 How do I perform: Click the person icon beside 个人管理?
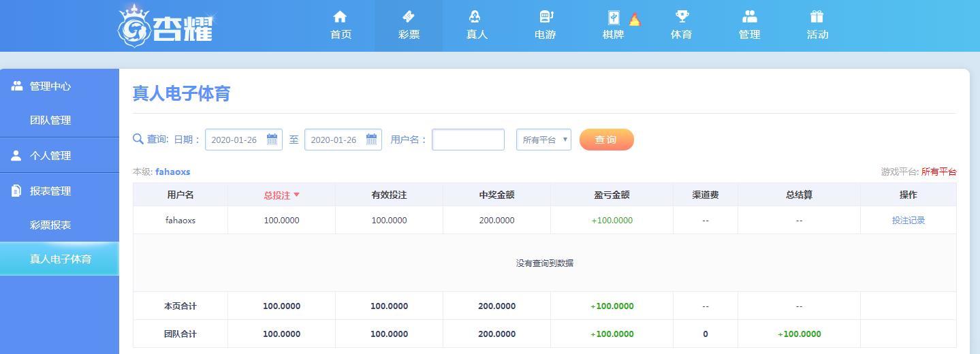pyautogui.click(x=16, y=155)
